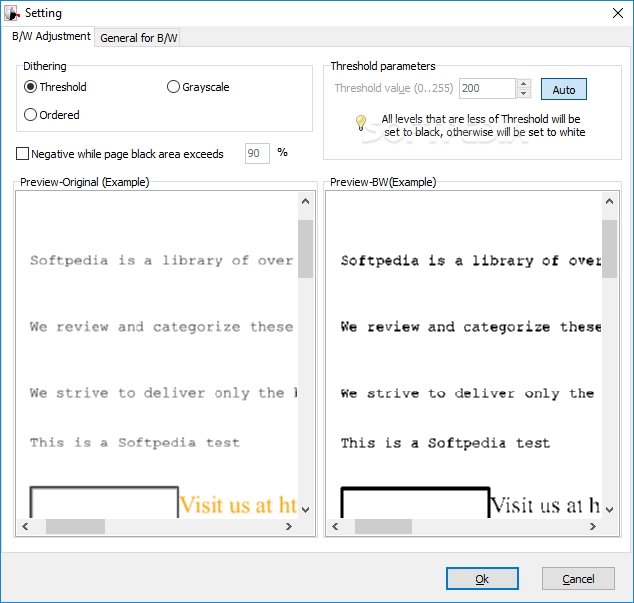
Task: Click the Setting window app icon
Action: [11, 13]
